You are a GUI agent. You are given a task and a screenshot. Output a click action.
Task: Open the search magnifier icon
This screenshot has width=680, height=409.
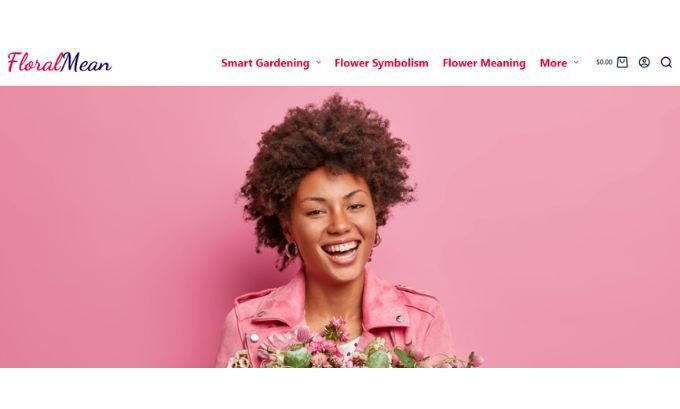tap(666, 62)
